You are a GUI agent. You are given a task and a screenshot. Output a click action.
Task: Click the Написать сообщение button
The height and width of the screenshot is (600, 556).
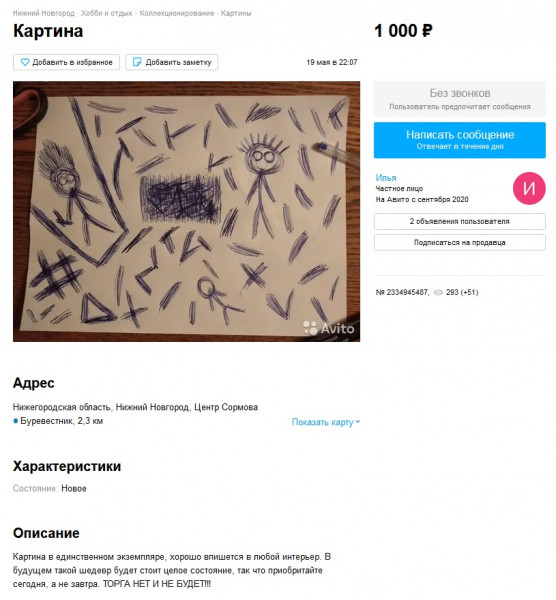[x=460, y=140]
